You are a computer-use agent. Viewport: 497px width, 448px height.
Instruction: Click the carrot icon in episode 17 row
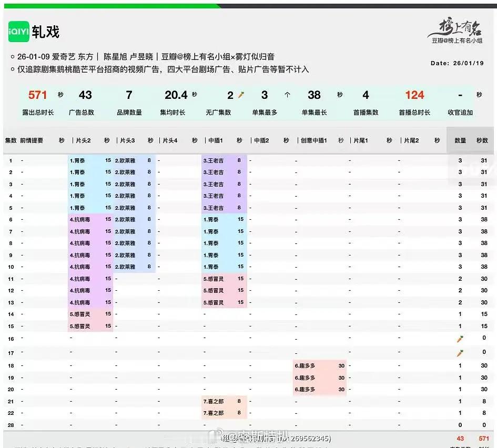click(x=460, y=353)
